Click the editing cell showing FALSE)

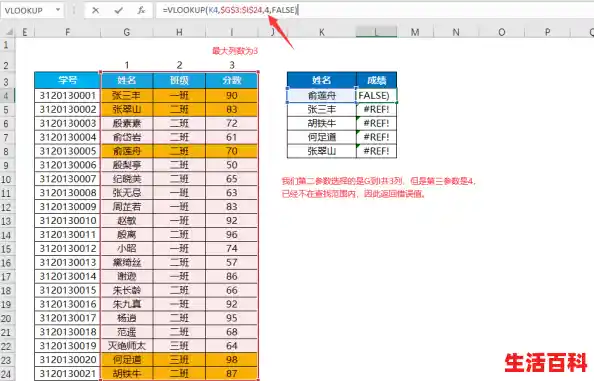[x=376, y=95]
